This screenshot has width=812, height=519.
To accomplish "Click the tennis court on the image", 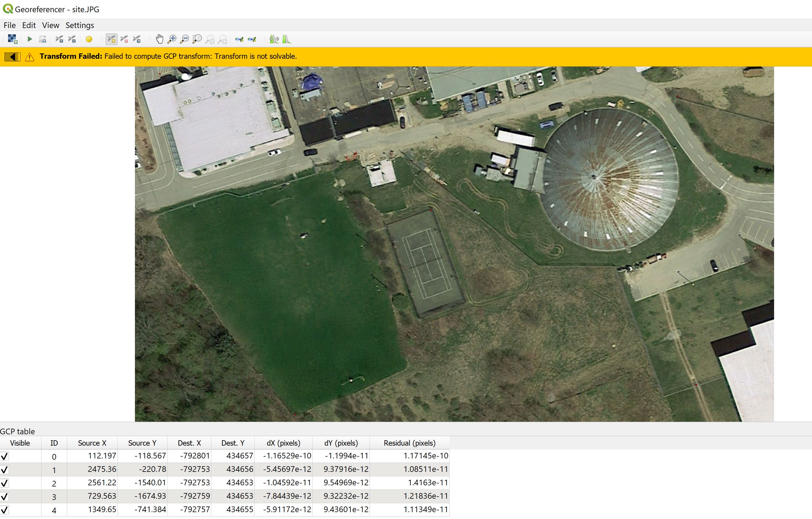I will click(x=426, y=264).
